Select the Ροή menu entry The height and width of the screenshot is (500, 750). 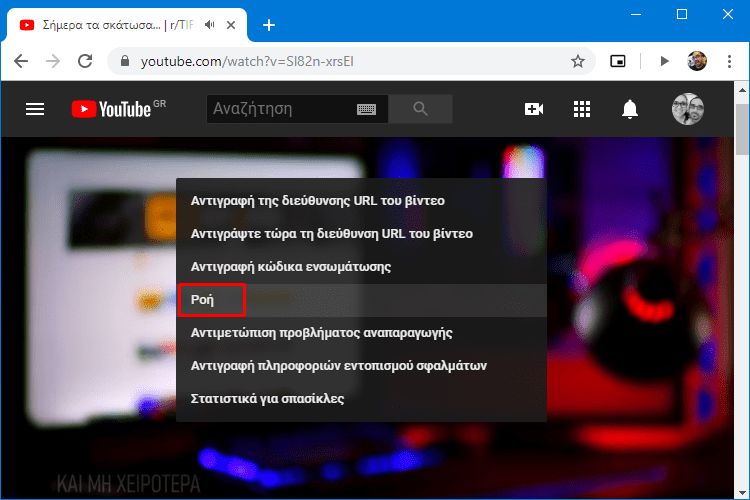tap(362, 300)
